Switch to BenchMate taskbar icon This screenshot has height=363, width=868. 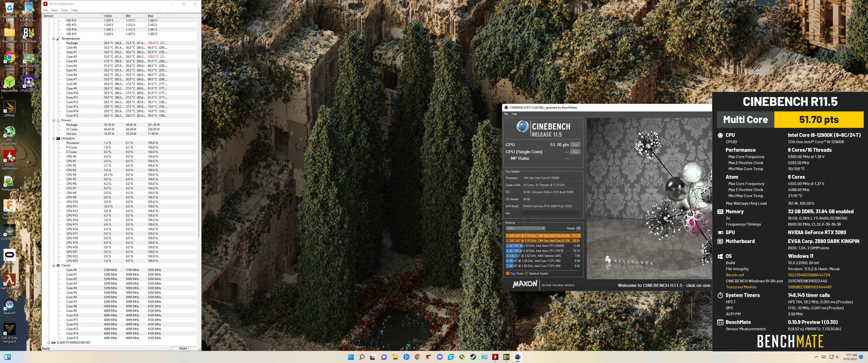click(x=506, y=357)
